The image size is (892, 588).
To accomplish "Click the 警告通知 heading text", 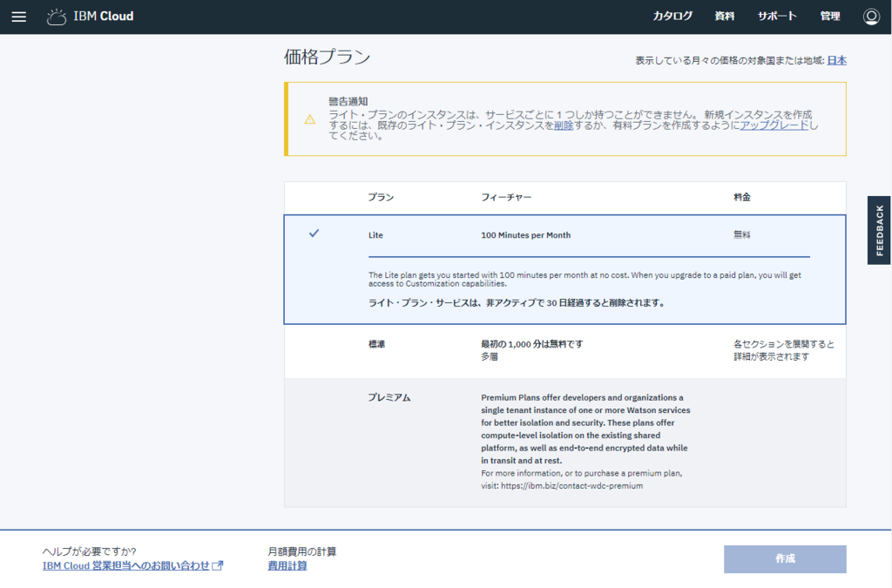I will pyautogui.click(x=348, y=101).
